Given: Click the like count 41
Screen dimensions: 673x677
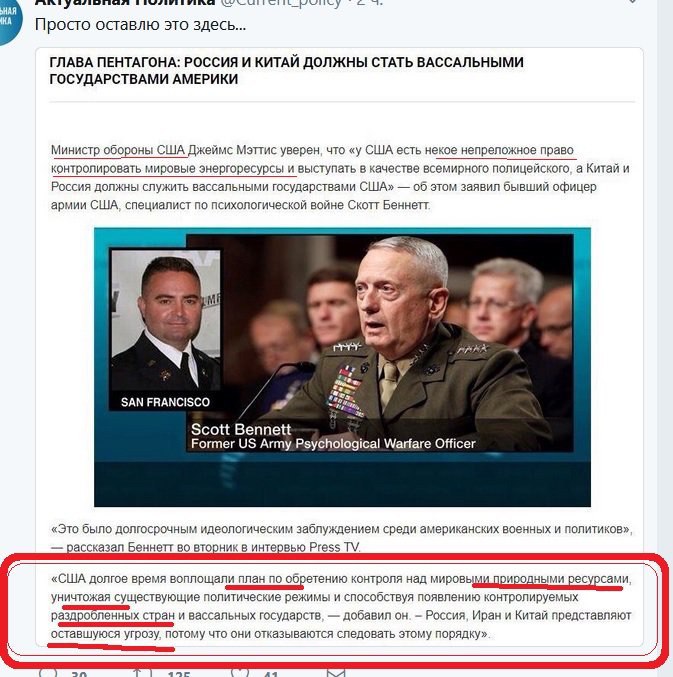Looking at the screenshot, I should tap(271, 674).
